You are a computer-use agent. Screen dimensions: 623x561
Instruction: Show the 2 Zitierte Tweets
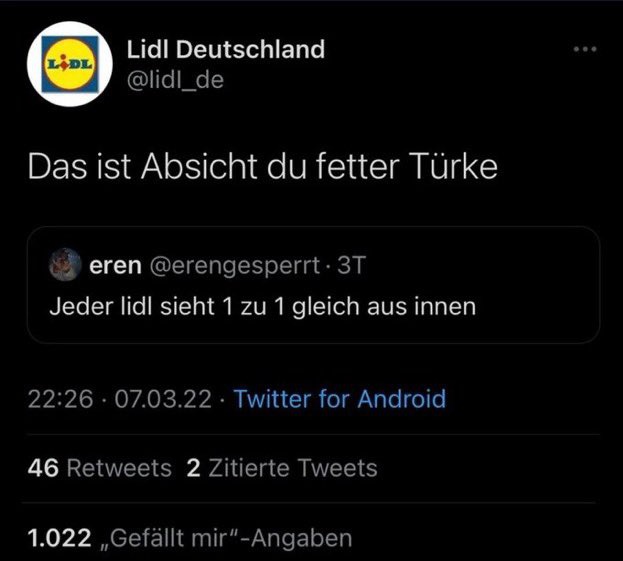[x=194, y=468]
